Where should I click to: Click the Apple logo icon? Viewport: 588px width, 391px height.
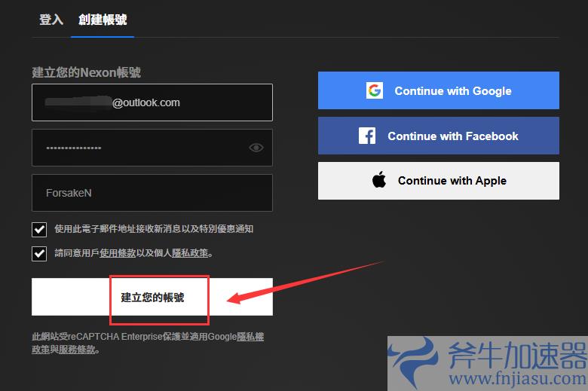click(379, 179)
